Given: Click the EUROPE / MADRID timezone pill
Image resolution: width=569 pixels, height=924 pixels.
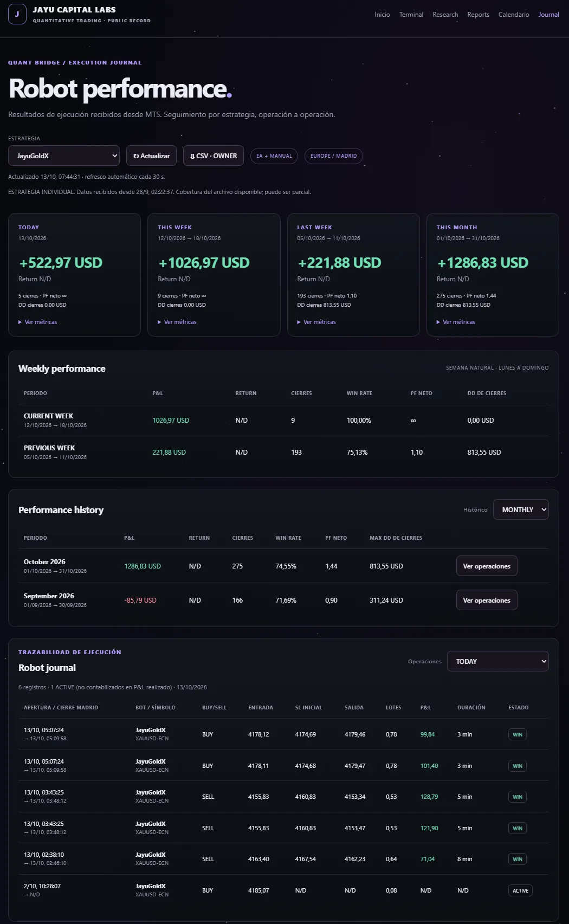Looking at the screenshot, I should point(334,156).
